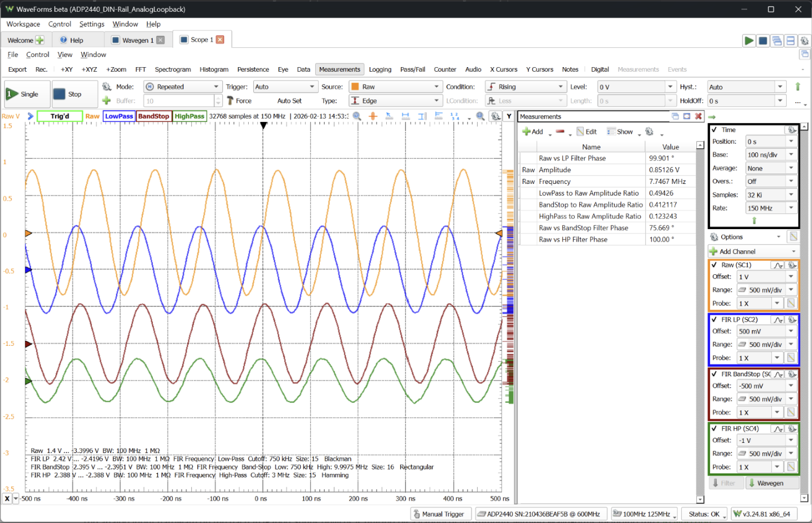Image resolution: width=812 pixels, height=523 pixels.
Task: Uncheck the Time group checkbox
Action: 714,130
